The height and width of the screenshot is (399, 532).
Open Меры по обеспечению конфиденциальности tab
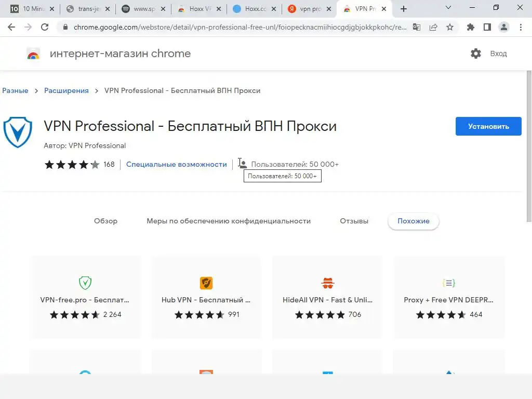pos(229,221)
